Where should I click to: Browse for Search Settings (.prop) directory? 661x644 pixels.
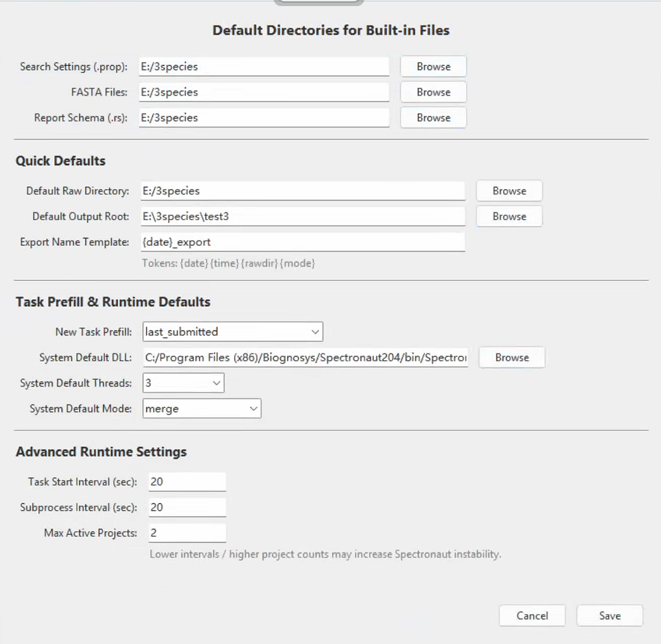coord(433,66)
